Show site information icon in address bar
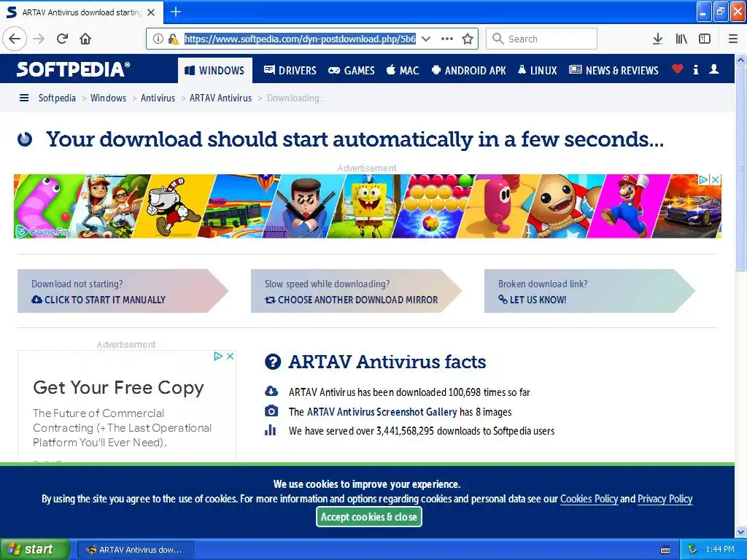The width and height of the screenshot is (747, 560). click(158, 39)
